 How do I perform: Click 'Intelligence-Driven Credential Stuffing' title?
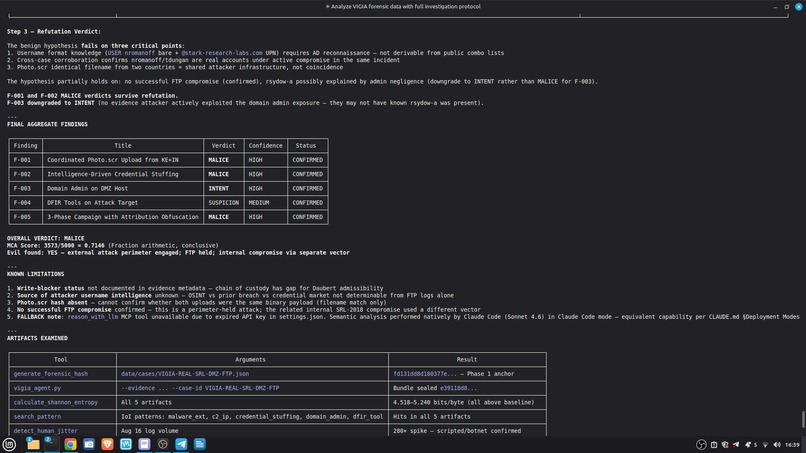[113, 174]
